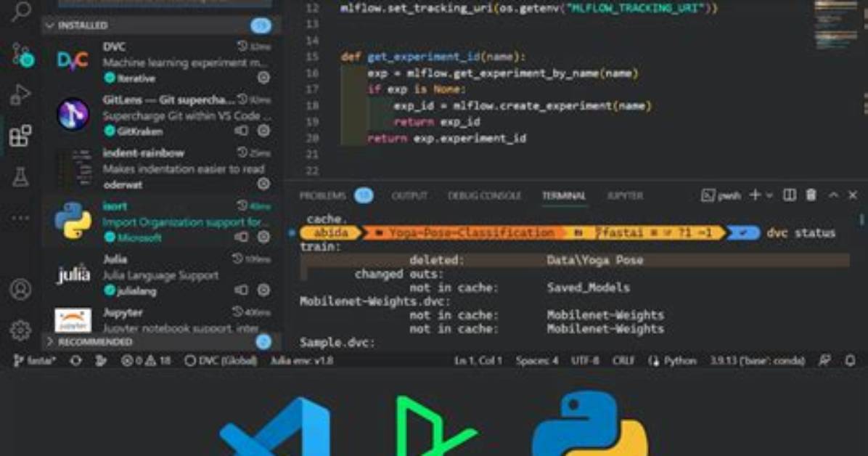The image size is (868, 456).
Task: Click the problems count badge
Action: pos(364,195)
